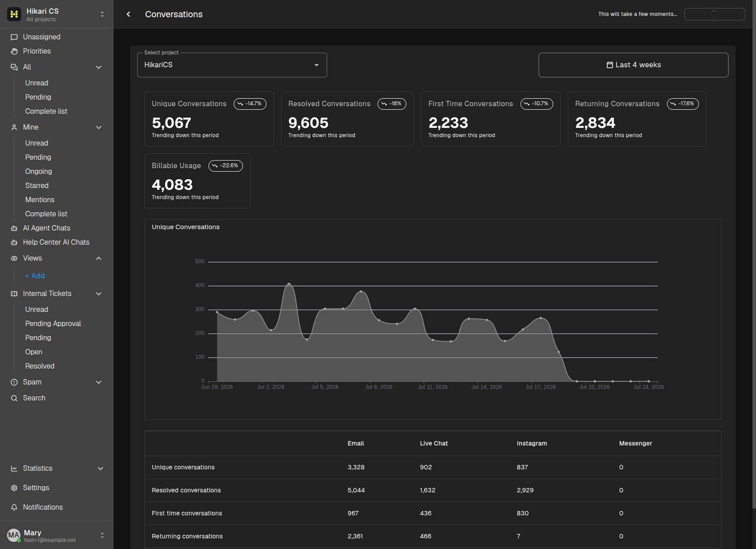Click the back arrow beside Conversations
Screen dimensions: 756x549
point(128,14)
